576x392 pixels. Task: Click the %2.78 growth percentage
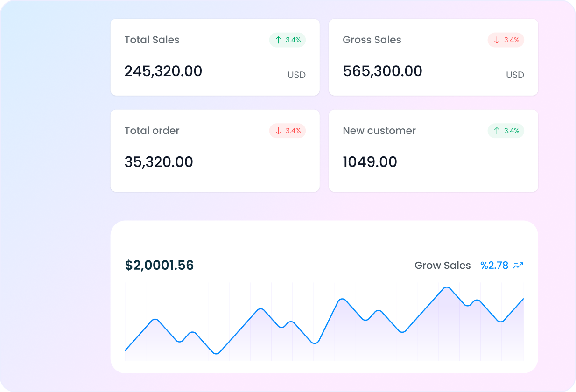click(494, 266)
